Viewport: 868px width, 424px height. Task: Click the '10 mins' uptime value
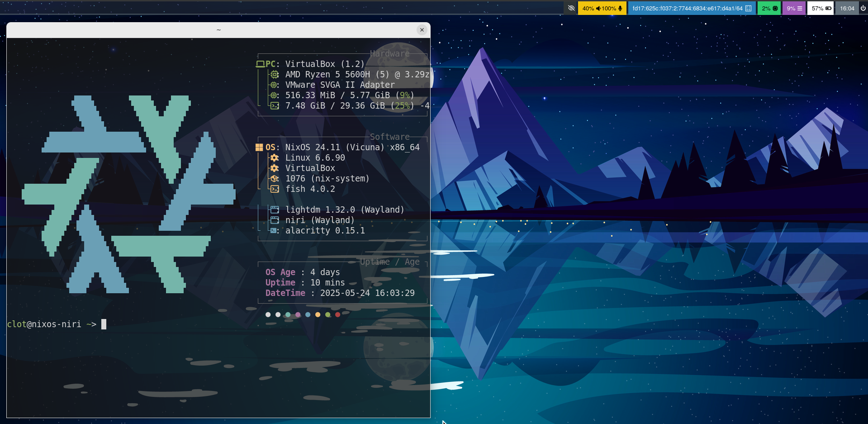[327, 283]
